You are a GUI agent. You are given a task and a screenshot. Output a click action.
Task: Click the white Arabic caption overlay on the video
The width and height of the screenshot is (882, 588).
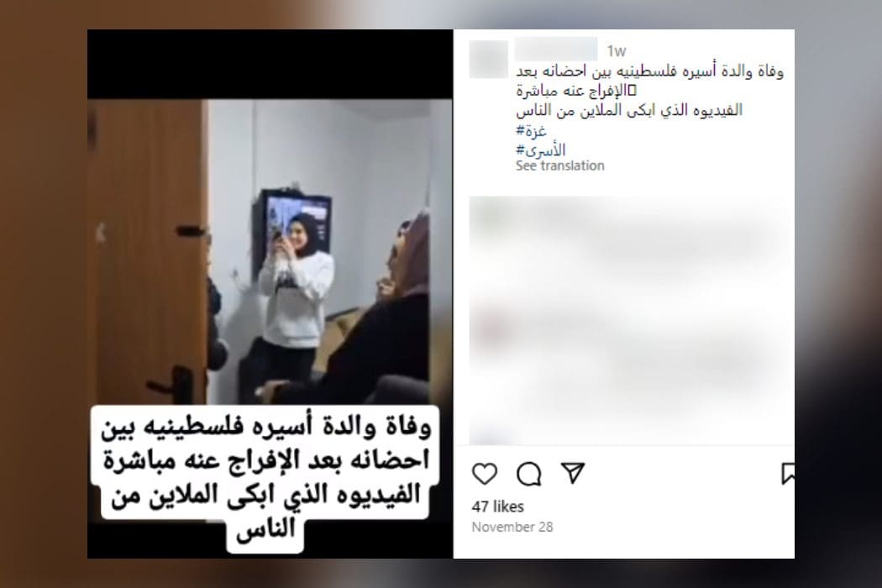pyautogui.click(x=265, y=478)
